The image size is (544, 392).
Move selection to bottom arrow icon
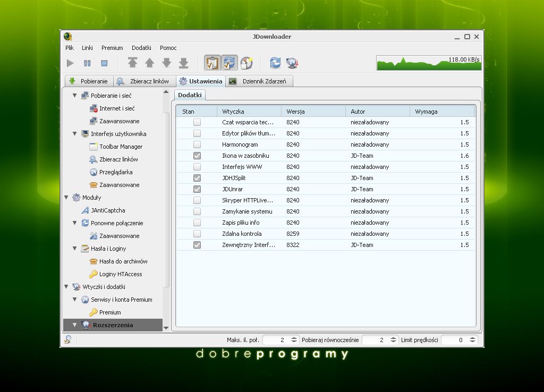click(183, 63)
